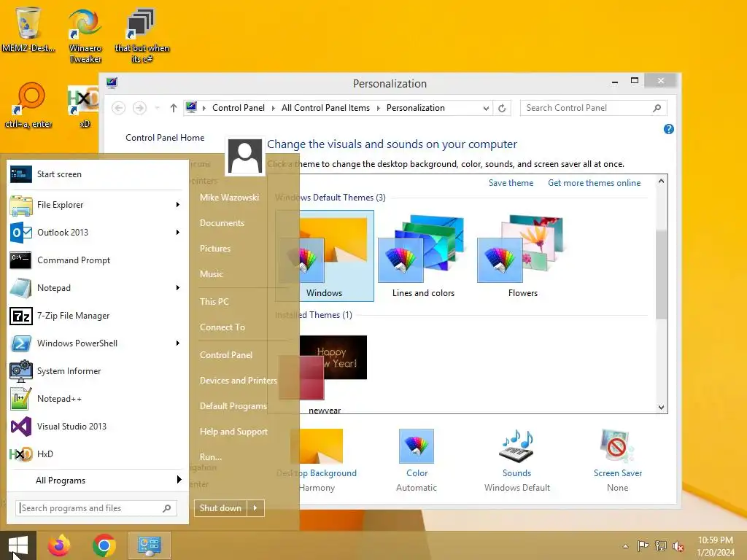
Task: Open Music from start menu
Action: click(x=212, y=274)
